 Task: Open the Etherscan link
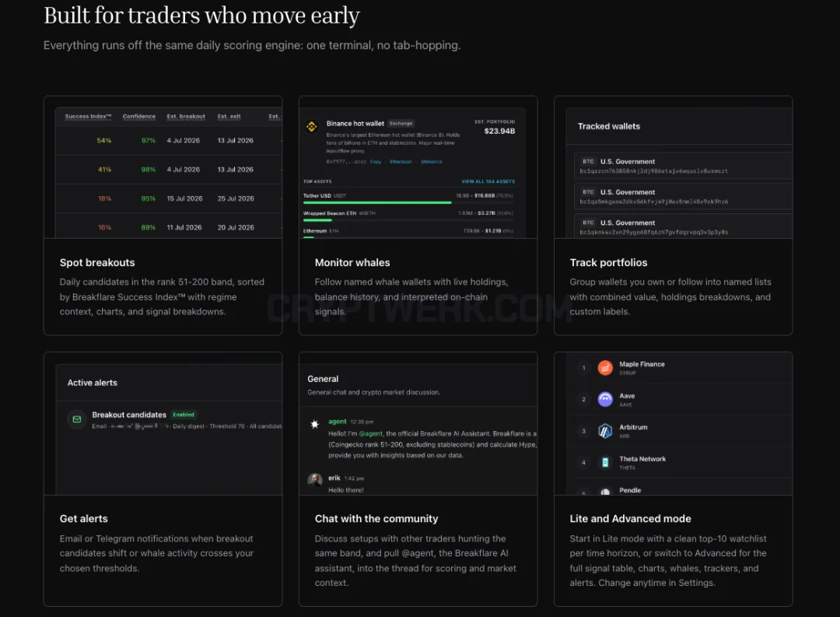[x=401, y=161]
